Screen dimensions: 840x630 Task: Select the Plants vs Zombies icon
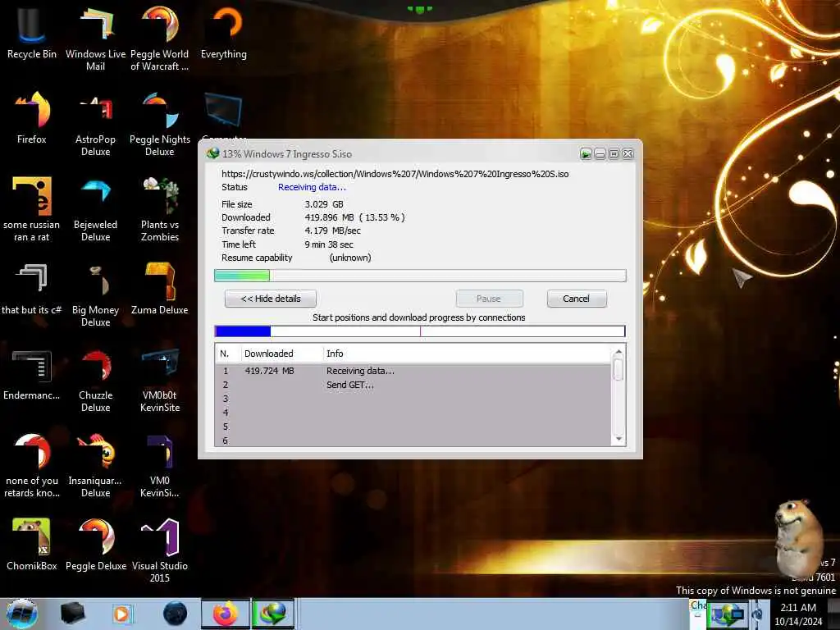click(160, 208)
